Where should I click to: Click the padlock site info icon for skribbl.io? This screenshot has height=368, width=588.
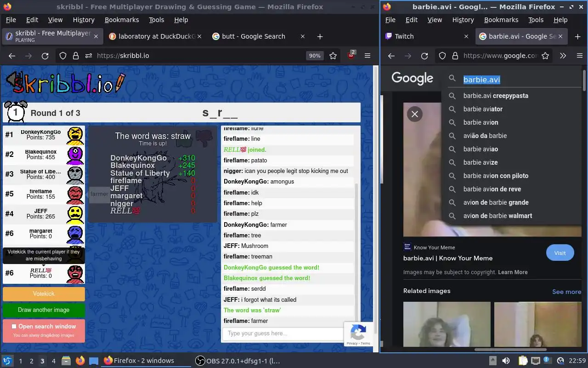[x=76, y=56]
